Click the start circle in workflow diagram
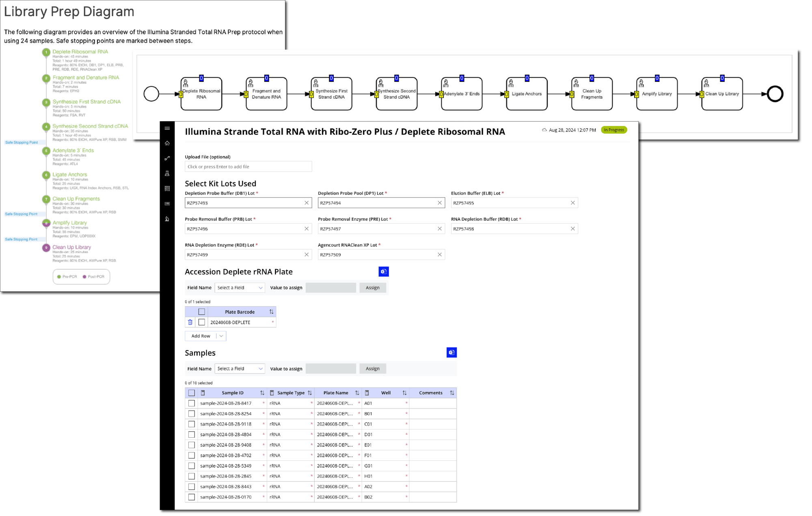812x516 pixels. click(x=151, y=94)
